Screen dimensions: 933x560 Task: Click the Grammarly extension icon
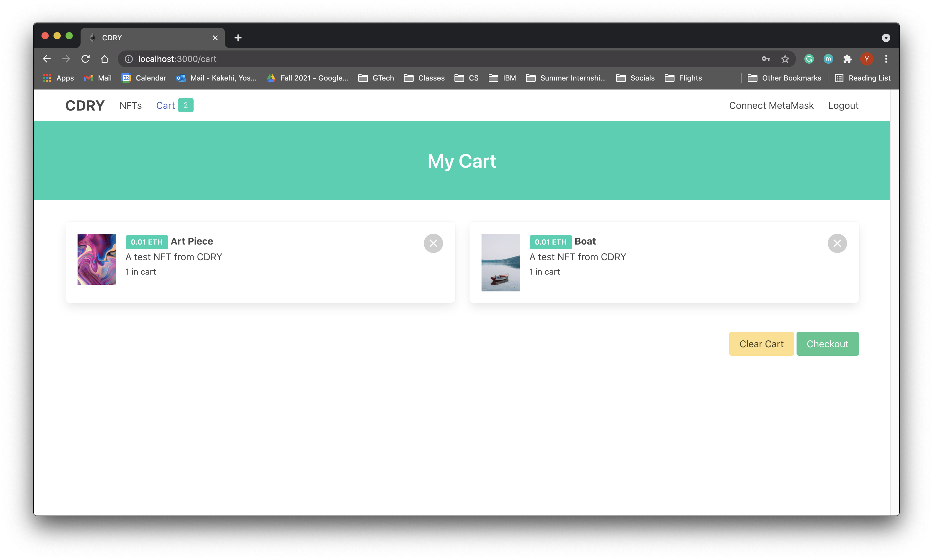click(809, 59)
